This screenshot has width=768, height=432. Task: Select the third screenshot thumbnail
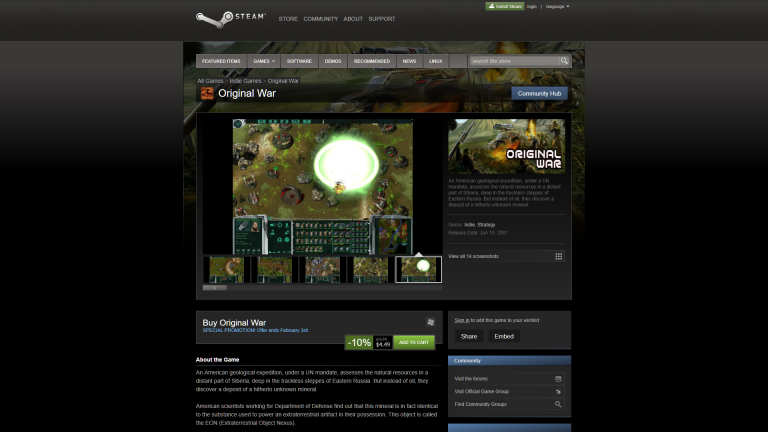tap(322, 269)
